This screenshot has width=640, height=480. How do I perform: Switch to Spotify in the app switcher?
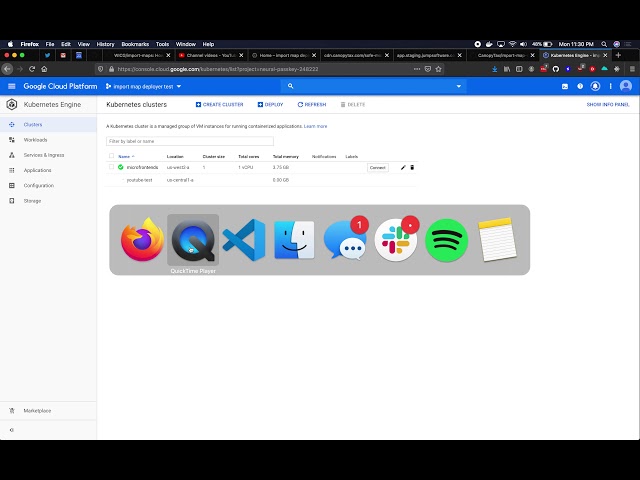coord(447,240)
